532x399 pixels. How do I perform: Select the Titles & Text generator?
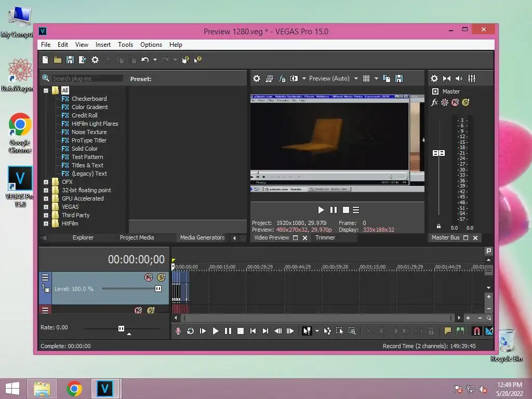point(87,165)
